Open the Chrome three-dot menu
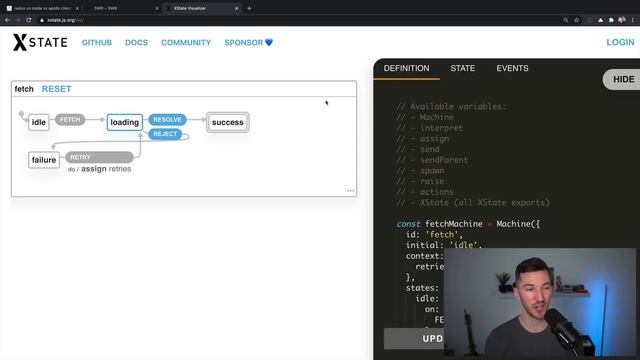Image resolution: width=640 pixels, height=360 pixels. 633,20
